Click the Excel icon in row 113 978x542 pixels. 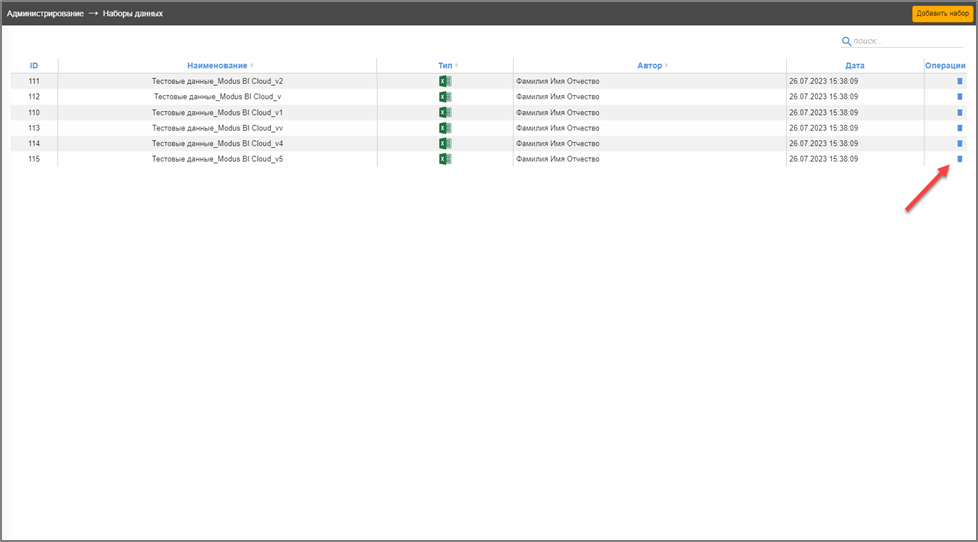point(445,128)
